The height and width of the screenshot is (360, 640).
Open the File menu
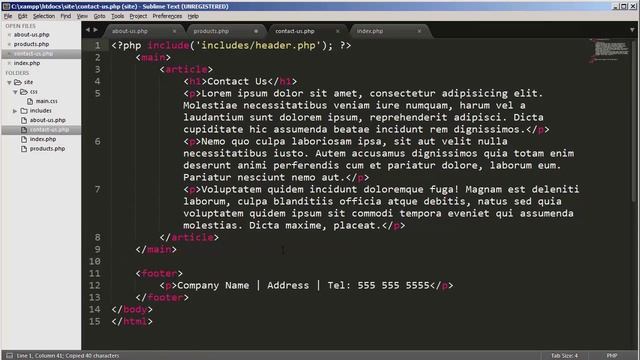click(x=8, y=16)
